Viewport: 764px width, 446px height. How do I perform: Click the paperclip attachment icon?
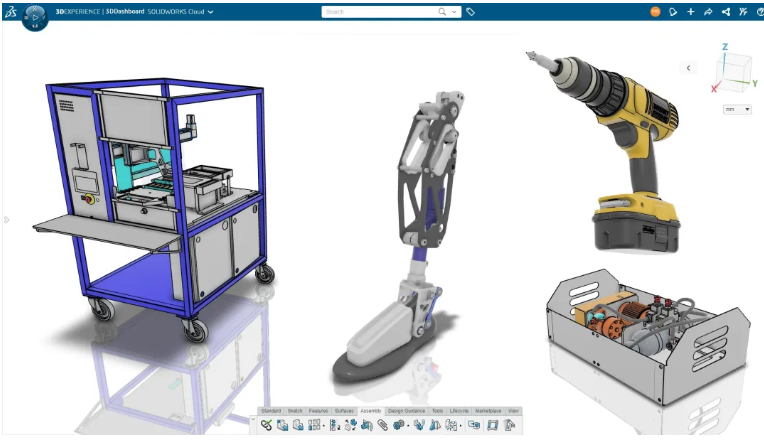pos(382,425)
